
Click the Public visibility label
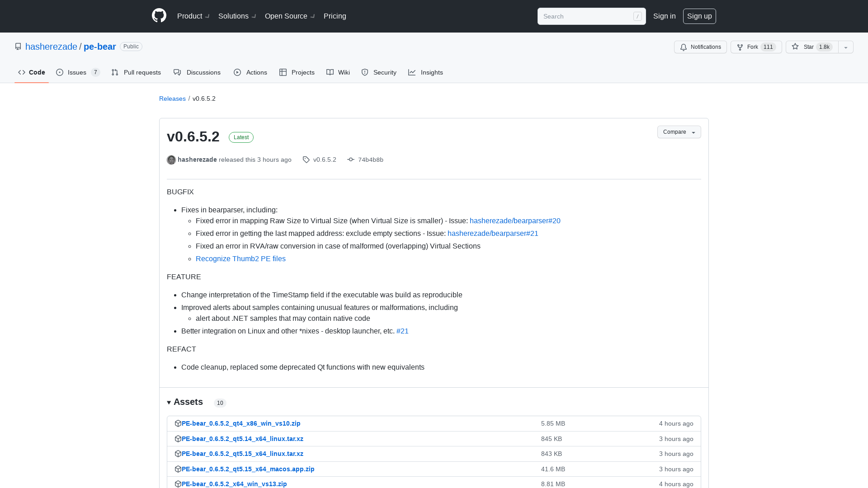tap(131, 47)
